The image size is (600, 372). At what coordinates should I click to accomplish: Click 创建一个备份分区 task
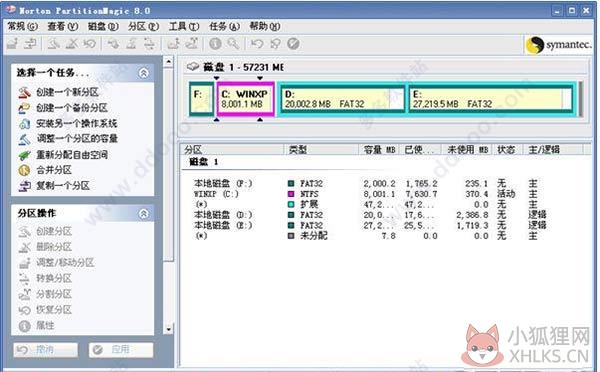coord(72,108)
